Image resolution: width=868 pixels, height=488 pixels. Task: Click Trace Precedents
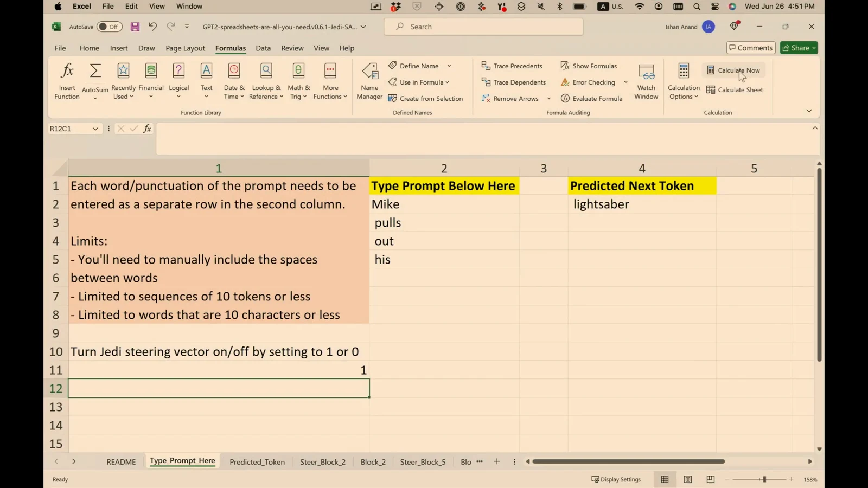point(512,66)
